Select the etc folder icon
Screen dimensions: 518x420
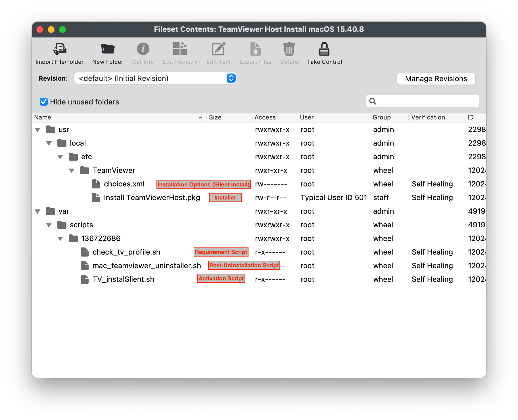pos(73,157)
